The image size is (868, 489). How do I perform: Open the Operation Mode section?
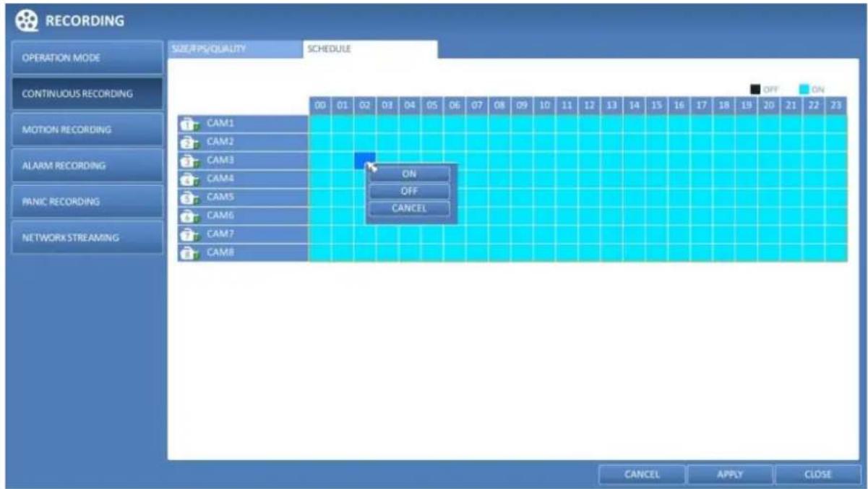pyautogui.click(x=87, y=57)
